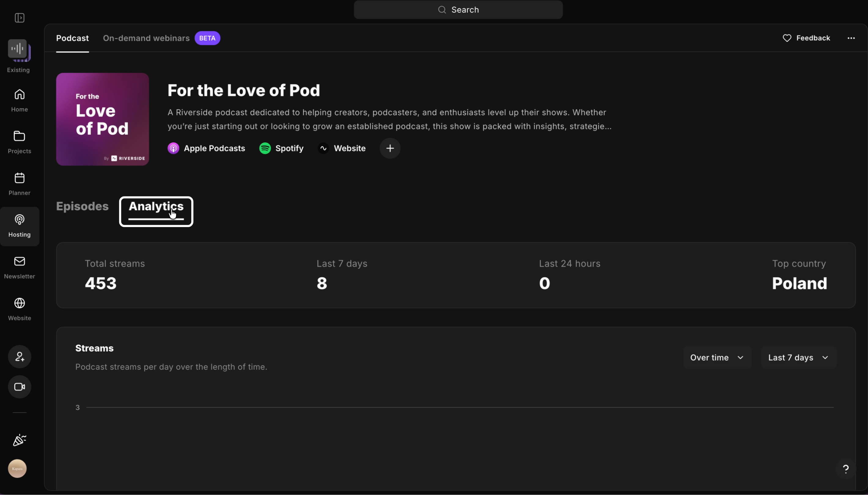This screenshot has height=495, width=868.
Task: Click the BETA badge
Action: 207,38
